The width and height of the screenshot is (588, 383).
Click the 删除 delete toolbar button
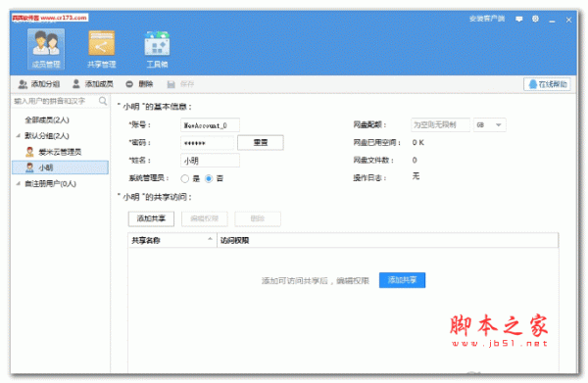[139, 84]
